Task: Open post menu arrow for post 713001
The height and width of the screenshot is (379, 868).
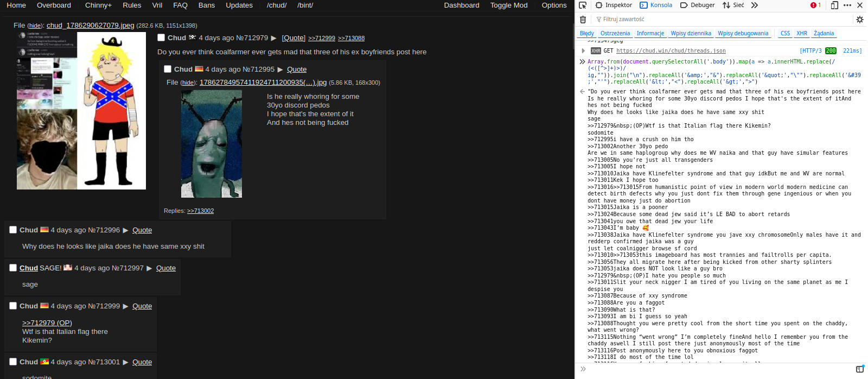Action: (126, 362)
